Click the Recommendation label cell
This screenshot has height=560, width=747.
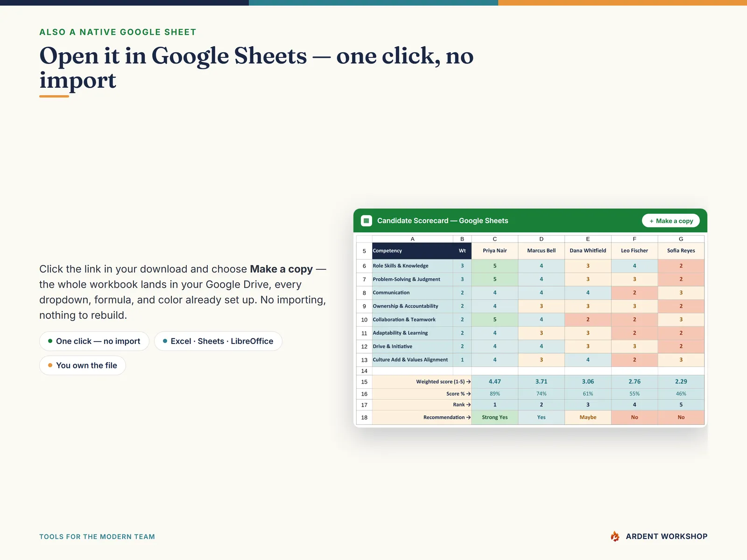pyautogui.click(x=422, y=418)
